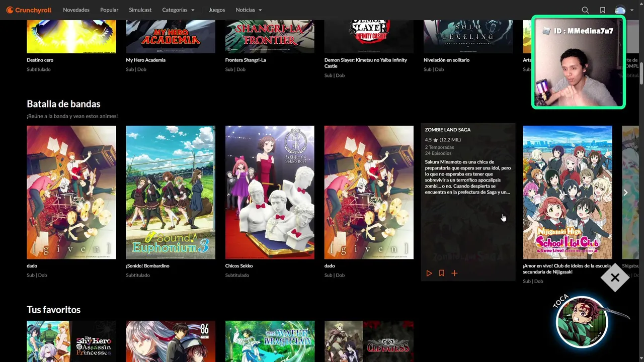The height and width of the screenshot is (362, 644).
Task: Close the floating Tanjiro overlay with X
Action: point(615,278)
